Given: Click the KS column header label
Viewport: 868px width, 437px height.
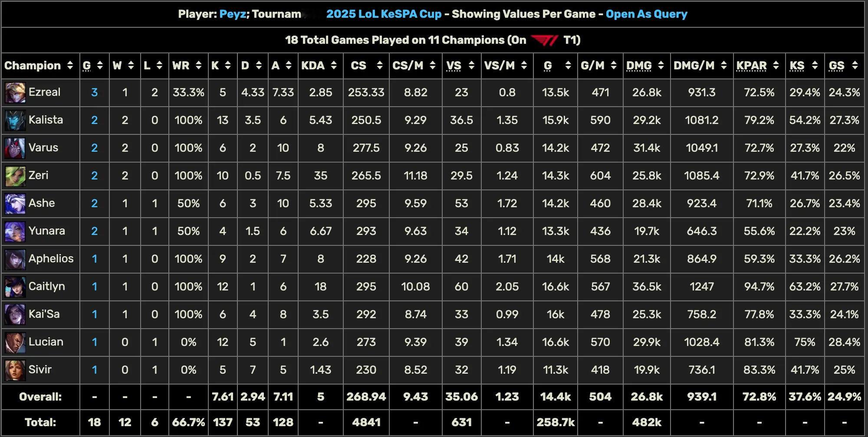Looking at the screenshot, I should tap(797, 65).
